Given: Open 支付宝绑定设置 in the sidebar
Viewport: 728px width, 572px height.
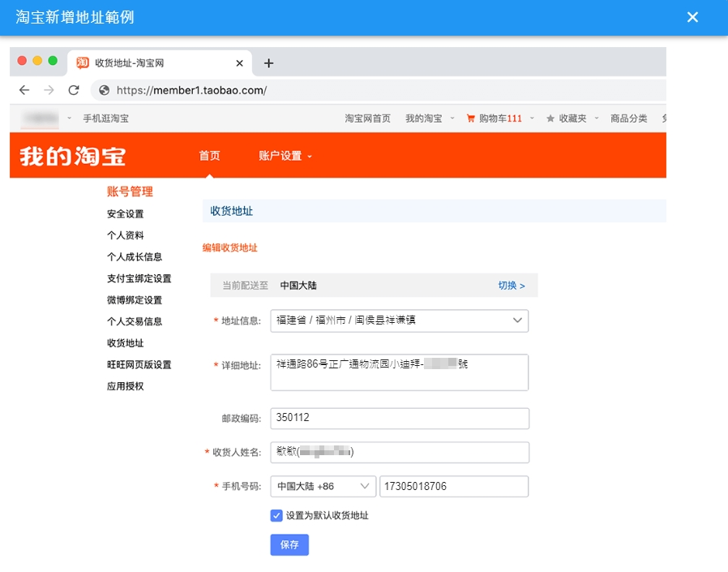Looking at the screenshot, I should pyautogui.click(x=139, y=278).
